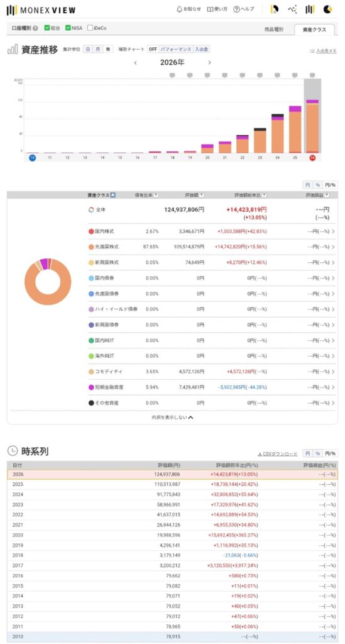
Task: Collapse breakdown via 内訳を表示しない
Action: (x=172, y=418)
